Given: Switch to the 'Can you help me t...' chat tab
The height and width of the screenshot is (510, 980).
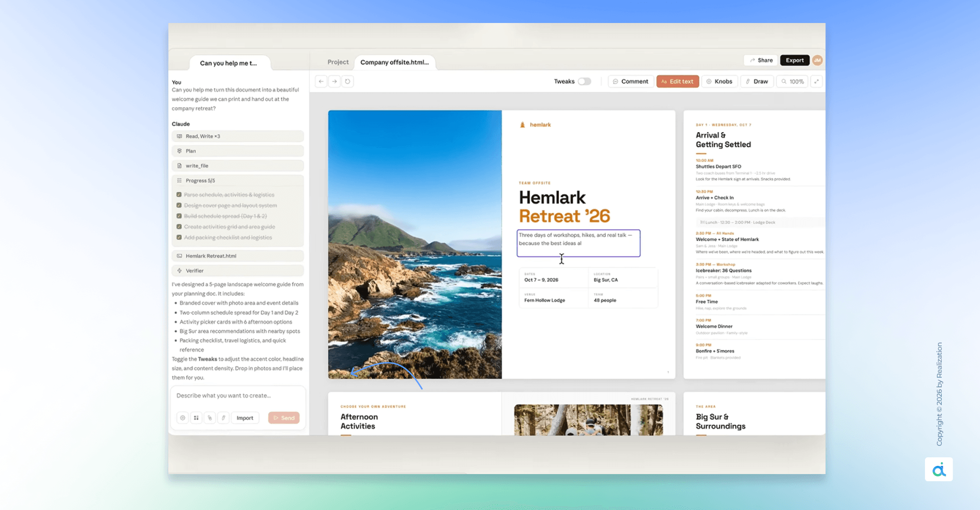Looking at the screenshot, I should [x=229, y=63].
